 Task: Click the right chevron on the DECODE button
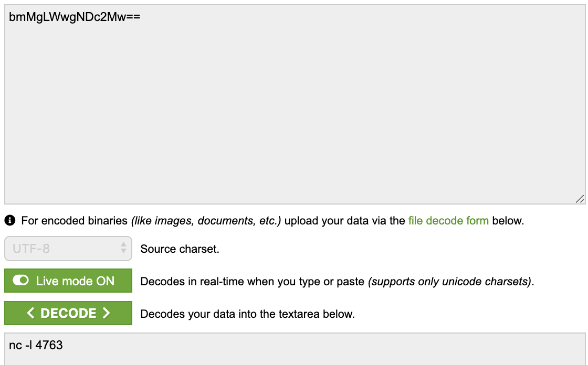[x=106, y=313]
